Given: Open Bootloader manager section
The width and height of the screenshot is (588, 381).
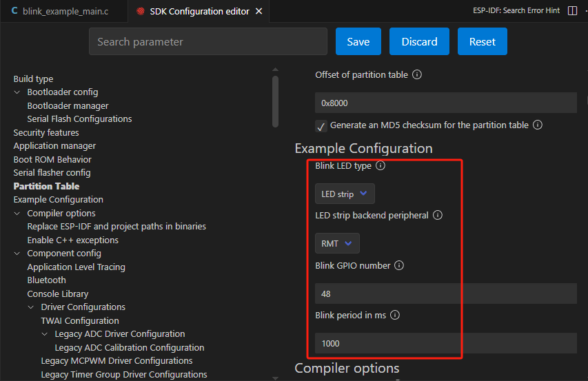Looking at the screenshot, I should coord(68,106).
